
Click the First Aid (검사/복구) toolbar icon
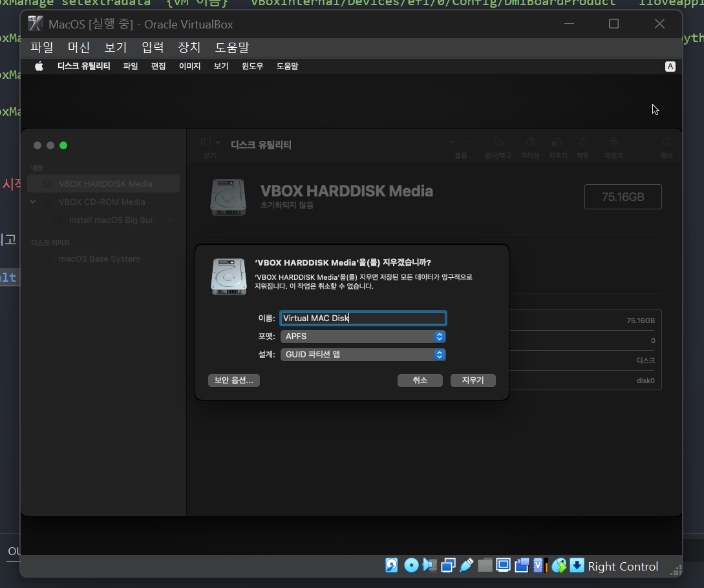point(498,142)
